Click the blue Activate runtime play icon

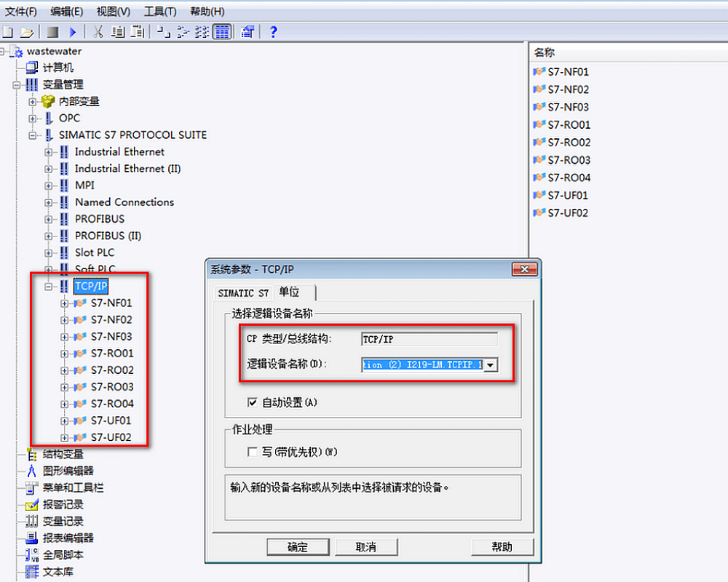(x=73, y=32)
